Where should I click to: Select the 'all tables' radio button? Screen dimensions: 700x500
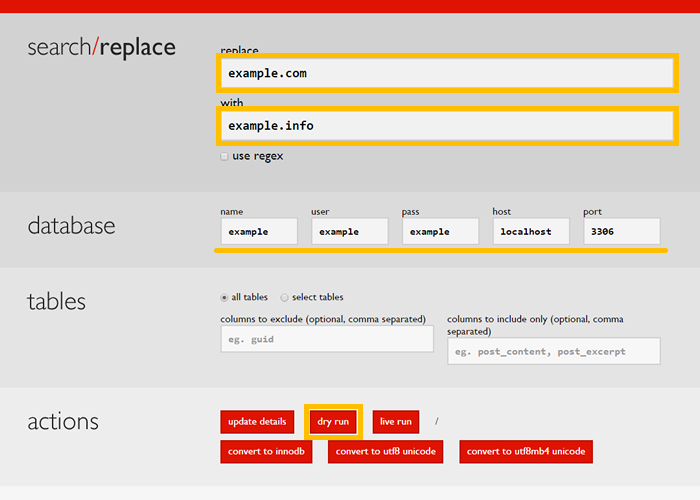(x=225, y=297)
